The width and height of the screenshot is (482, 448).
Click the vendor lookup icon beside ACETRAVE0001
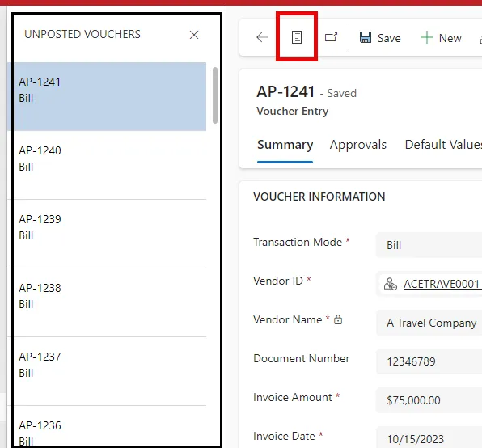390,284
